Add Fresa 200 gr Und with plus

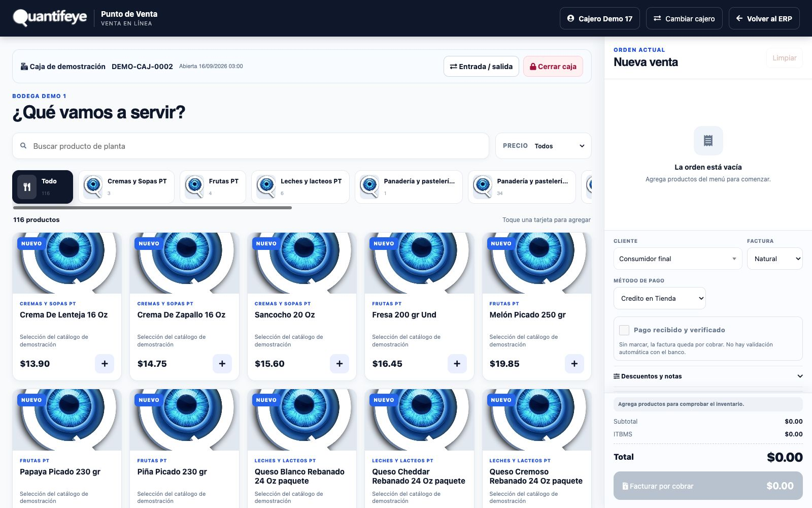(x=457, y=364)
